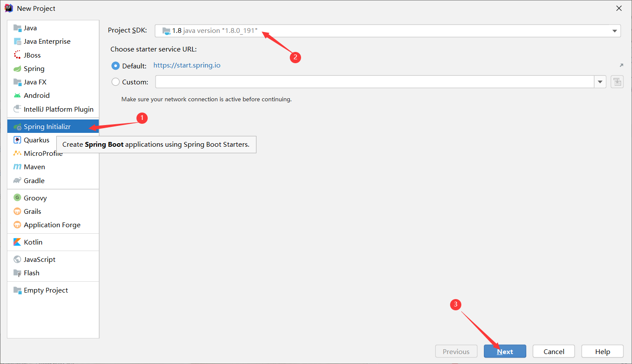Viewport: 632px width, 364px height.
Task: Choose Application Forge in the list
Action: point(53,225)
